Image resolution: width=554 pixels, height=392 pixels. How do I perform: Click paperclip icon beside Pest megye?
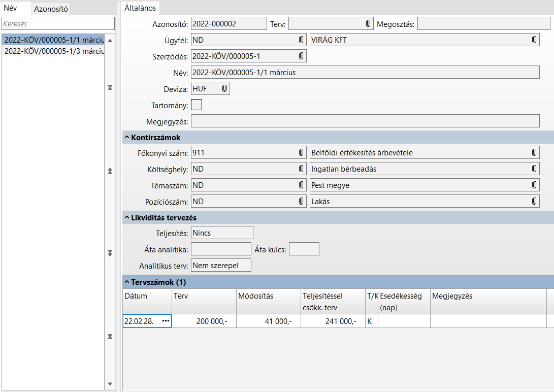point(534,185)
